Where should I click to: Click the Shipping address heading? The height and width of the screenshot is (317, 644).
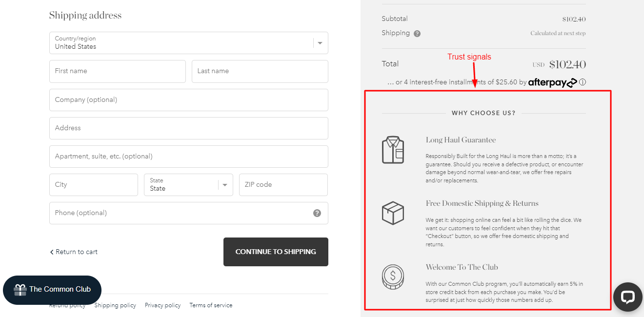tap(85, 16)
